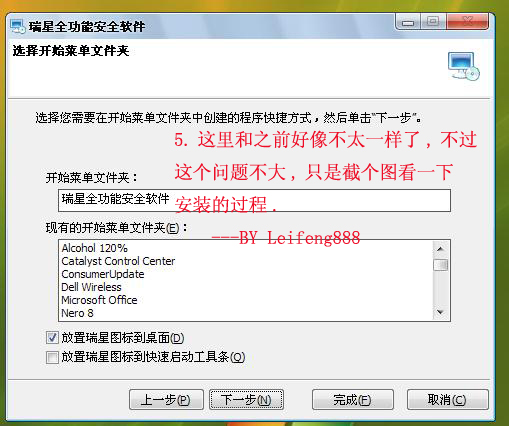Select Catalyst Control Center folder

118,261
